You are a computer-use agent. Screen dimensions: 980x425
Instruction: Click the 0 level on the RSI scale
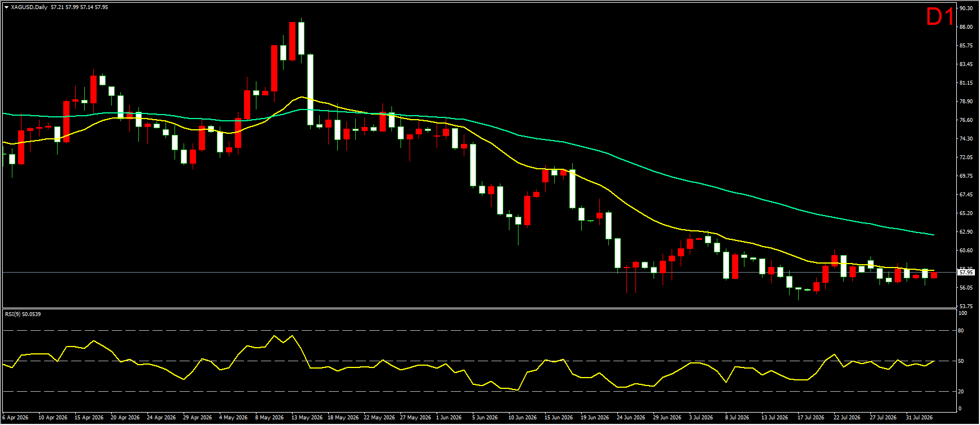click(960, 409)
